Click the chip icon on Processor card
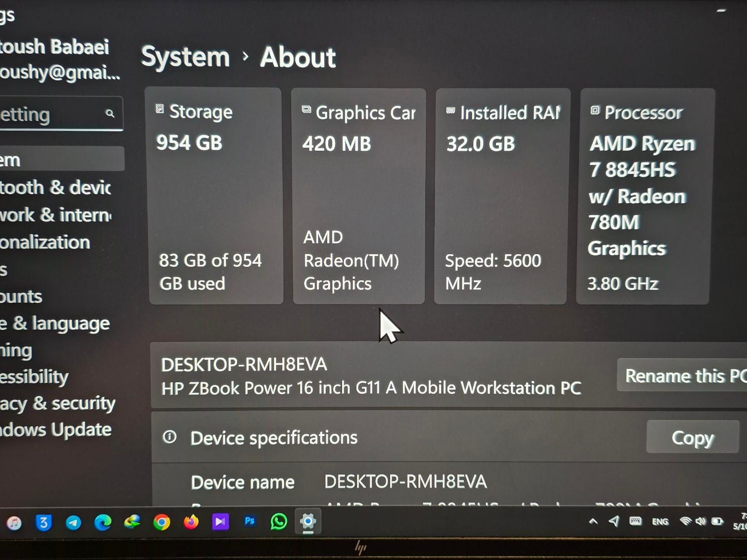 click(595, 110)
